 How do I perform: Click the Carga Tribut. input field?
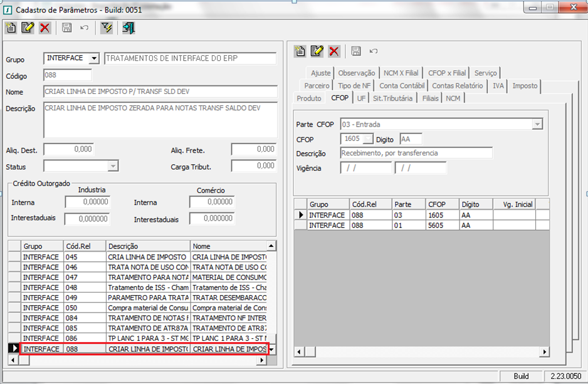pyautogui.click(x=254, y=166)
